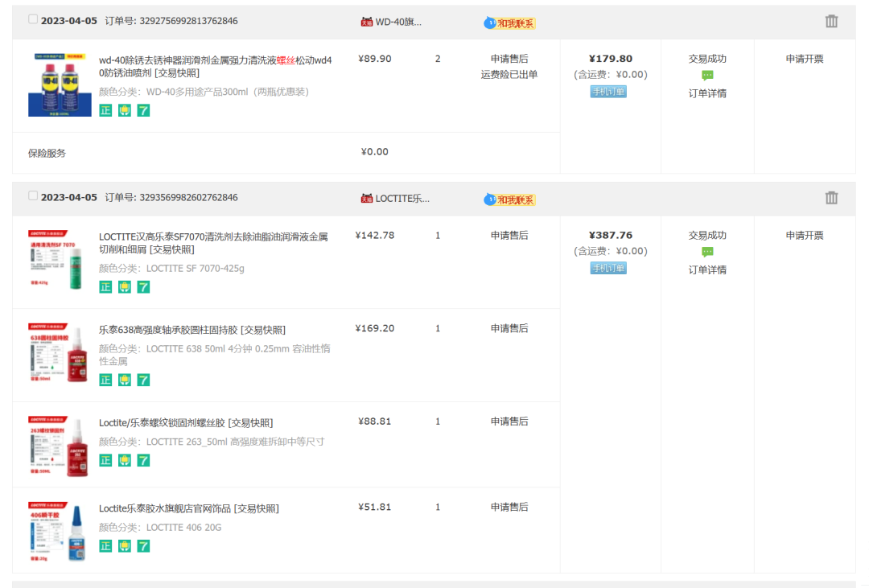The width and height of the screenshot is (869, 588).
Task: Click the Tmall icon beside LOCTITE store
Action: pyautogui.click(x=366, y=198)
